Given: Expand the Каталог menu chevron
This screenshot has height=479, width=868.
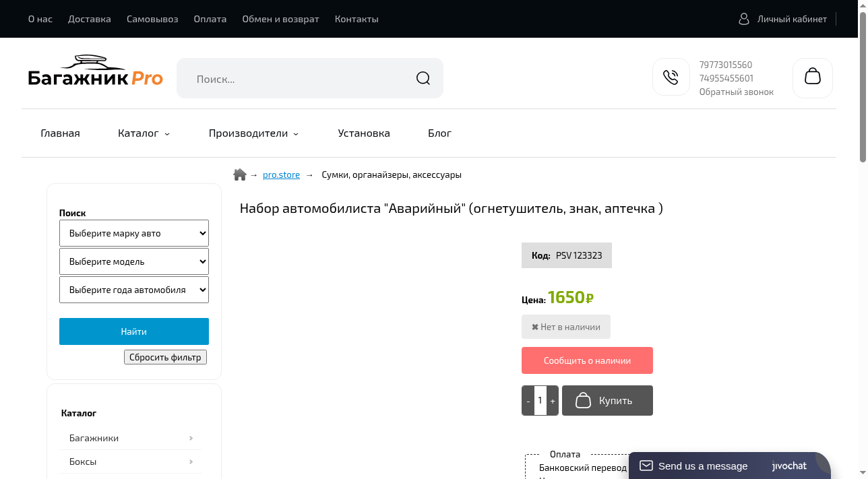Looking at the screenshot, I should coord(167,134).
